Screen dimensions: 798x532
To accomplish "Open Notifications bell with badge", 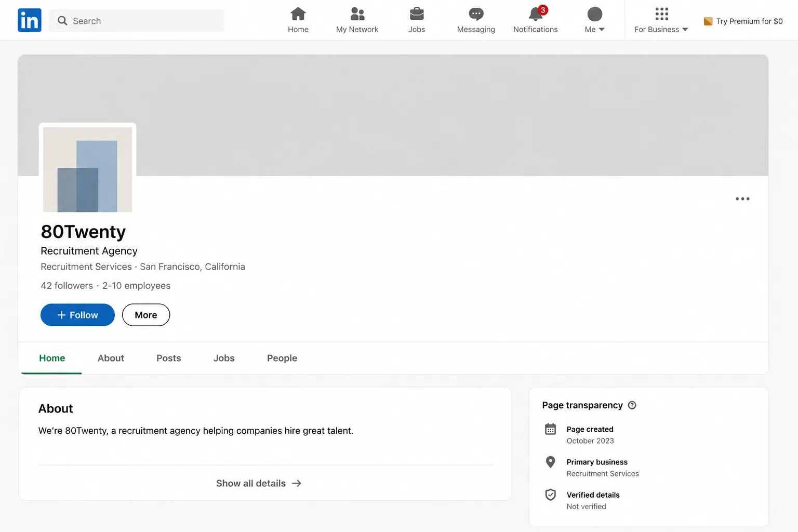I will click(537, 14).
